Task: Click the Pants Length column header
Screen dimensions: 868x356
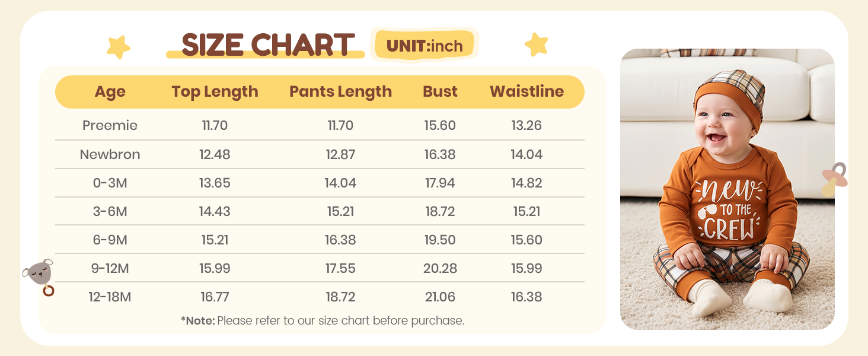Action: point(340,92)
